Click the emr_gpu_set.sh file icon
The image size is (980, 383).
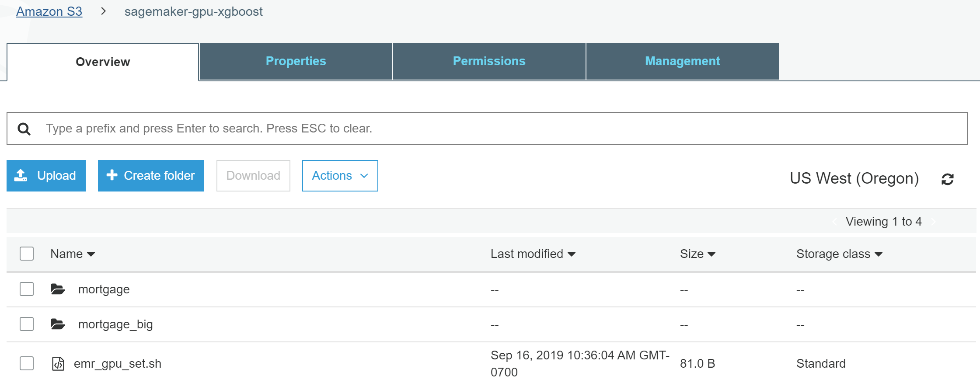click(58, 363)
